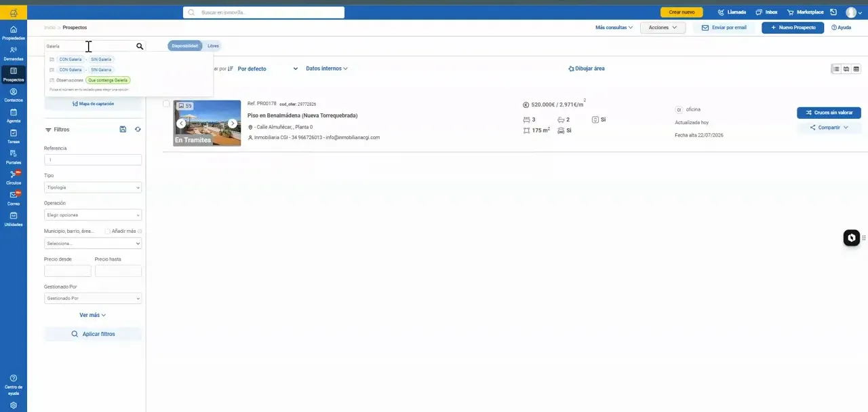
Task: Go to Inicio in the breadcrumb
Action: (50, 28)
